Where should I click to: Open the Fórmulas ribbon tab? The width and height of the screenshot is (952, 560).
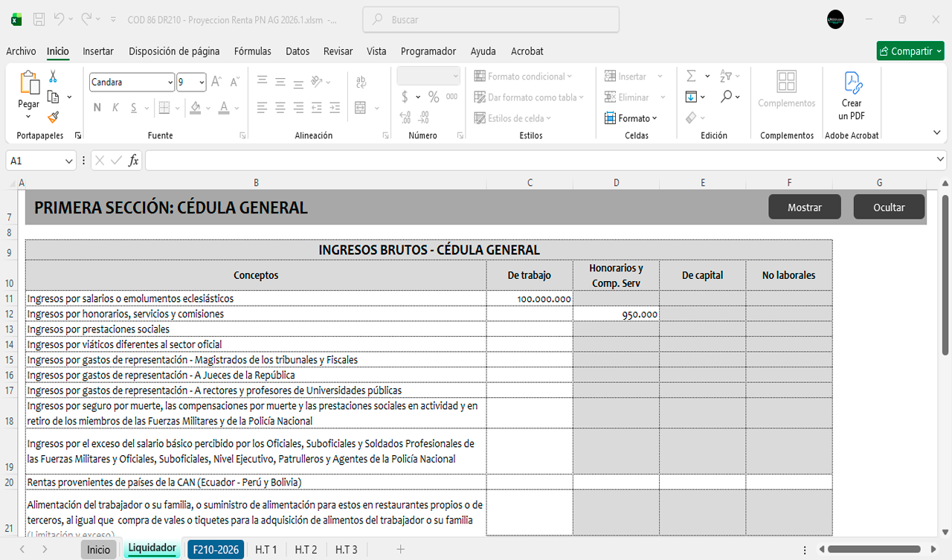coord(253,51)
